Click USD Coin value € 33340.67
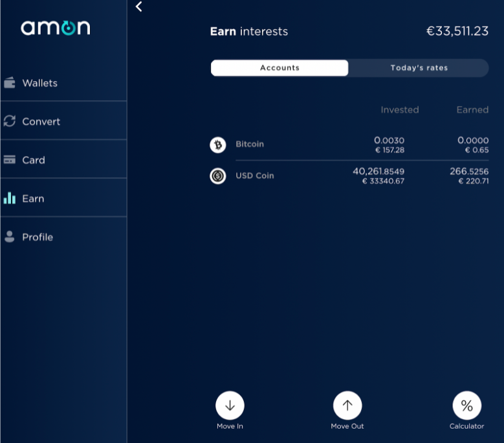The width and height of the screenshot is (504, 443). point(383,181)
